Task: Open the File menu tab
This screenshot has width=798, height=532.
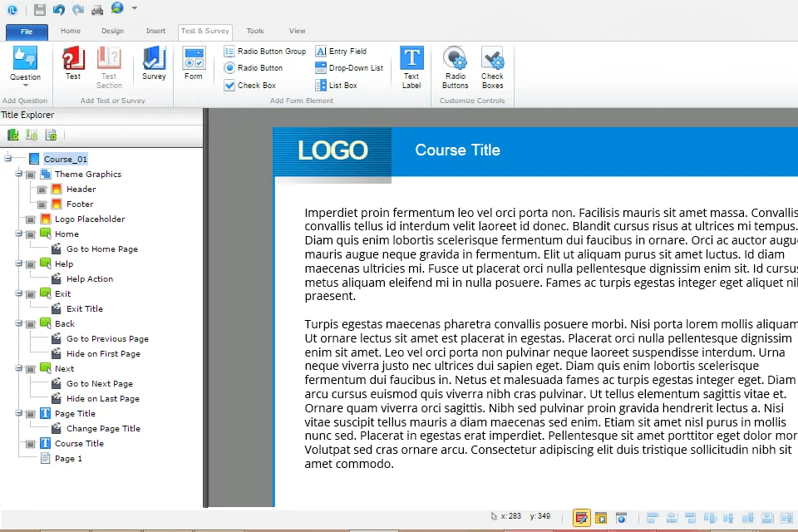Action: pyautogui.click(x=27, y=32)
